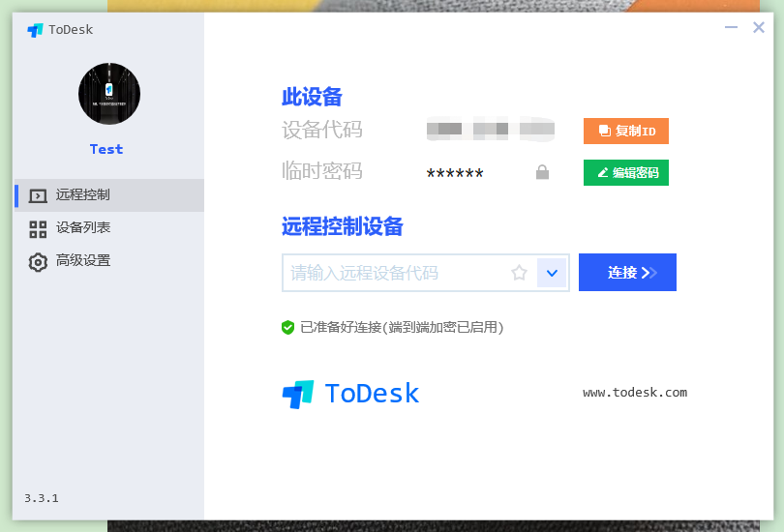Image resolution: width=784 pixels, height=532 pixels.
Task: Click the 3.3.1 version number
Action: pos(42,498)
